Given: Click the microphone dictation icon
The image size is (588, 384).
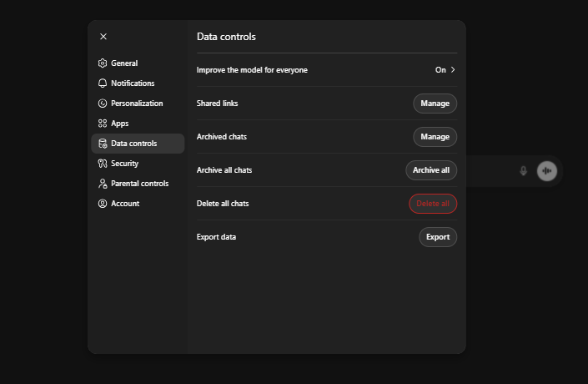Looking at the screenshot, I should 523,171.
